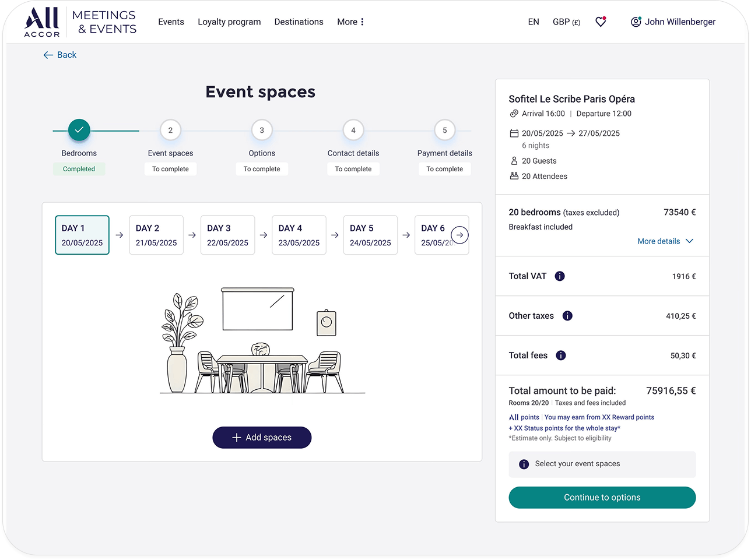Click step 4 Contact details in the progress bar
This screenshot has height=560, width=751.
coord(353,130)
